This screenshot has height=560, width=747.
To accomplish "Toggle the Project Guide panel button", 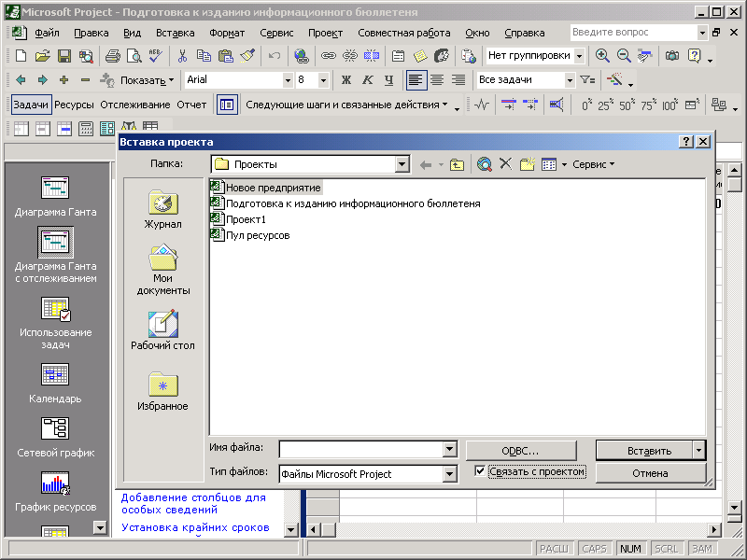I will tap(227, 105).
